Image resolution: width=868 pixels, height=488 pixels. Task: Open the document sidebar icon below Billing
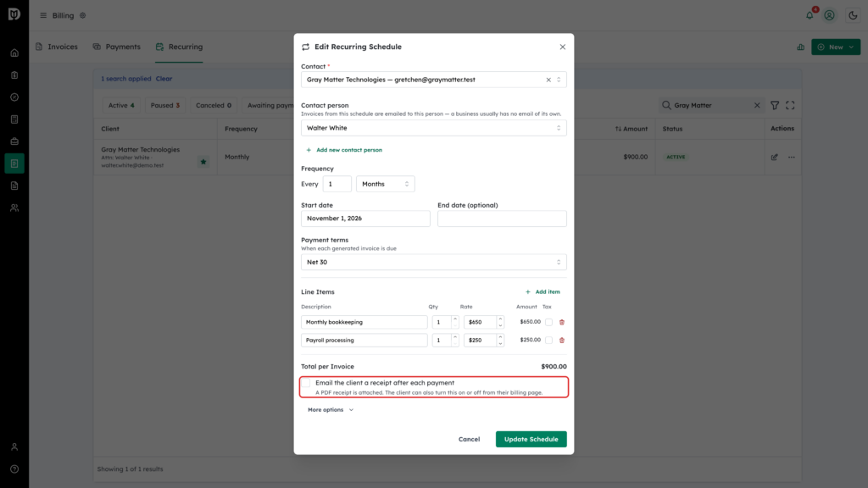tap(14, 186)
